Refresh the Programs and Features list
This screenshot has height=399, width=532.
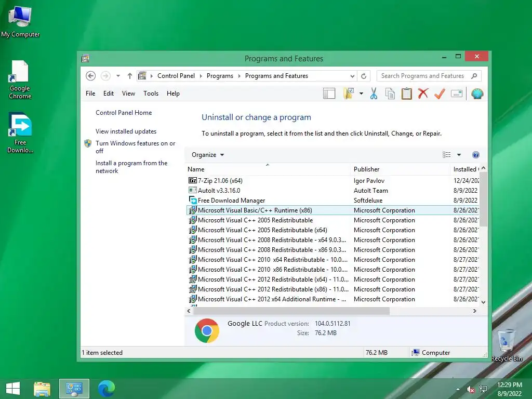click(364, 76)
